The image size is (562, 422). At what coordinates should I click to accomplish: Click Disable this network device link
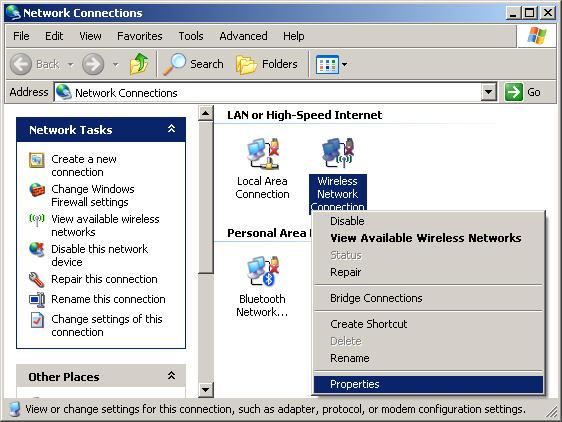99,255
